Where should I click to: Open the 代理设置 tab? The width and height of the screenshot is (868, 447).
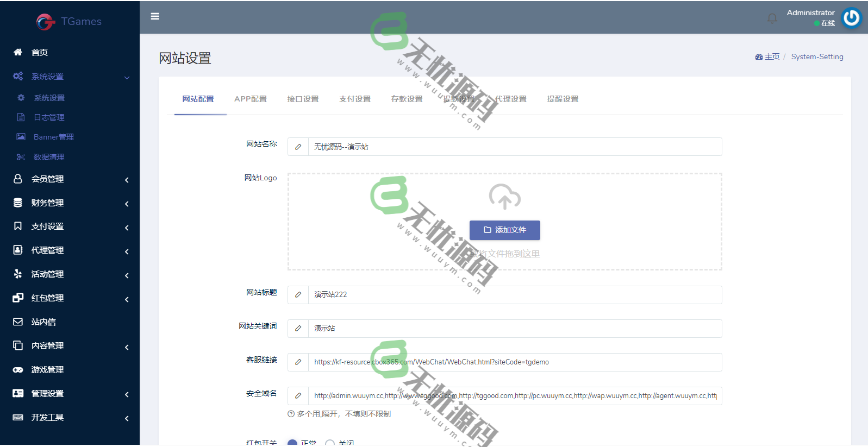(x=511, y=99)
